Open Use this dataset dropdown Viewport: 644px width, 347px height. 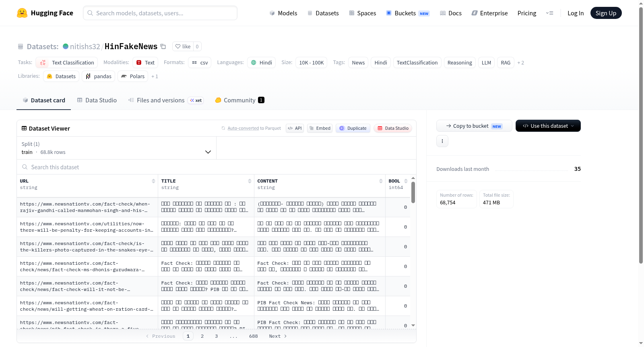point(548,126)
